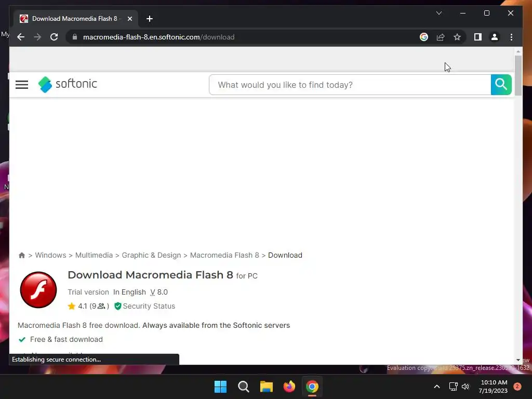Viewport: 532px width, 399px height.
Task: Bookmark this tab with the star icon
Action: pos(457,37)
